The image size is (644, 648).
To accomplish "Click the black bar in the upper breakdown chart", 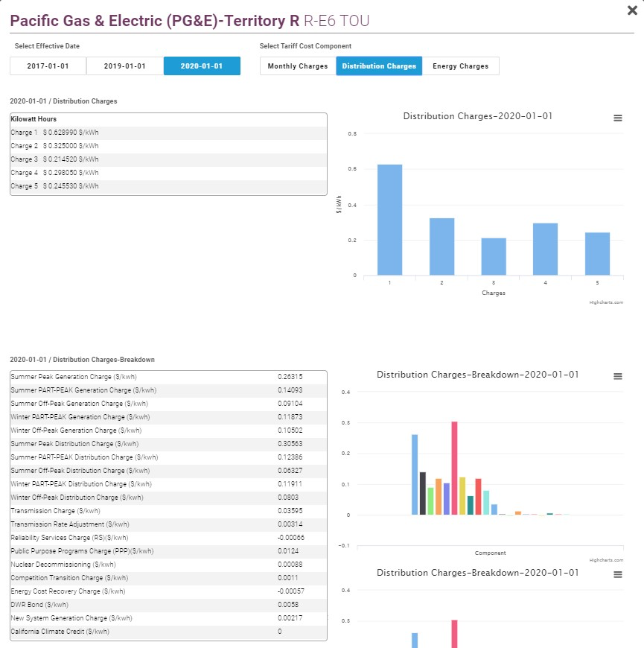I will pyautogui.click(x=423, y=493).
